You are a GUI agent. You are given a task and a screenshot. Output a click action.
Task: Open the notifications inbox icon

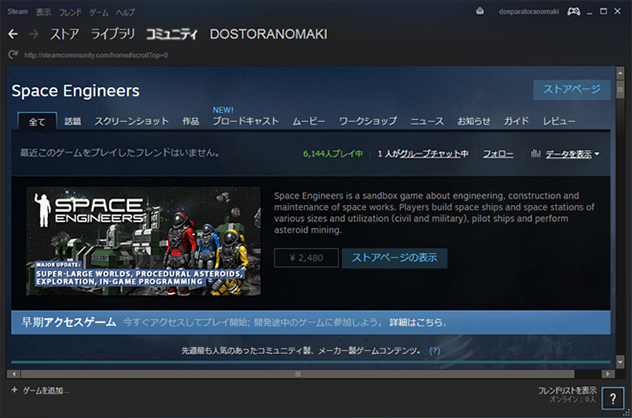point(480,11)
